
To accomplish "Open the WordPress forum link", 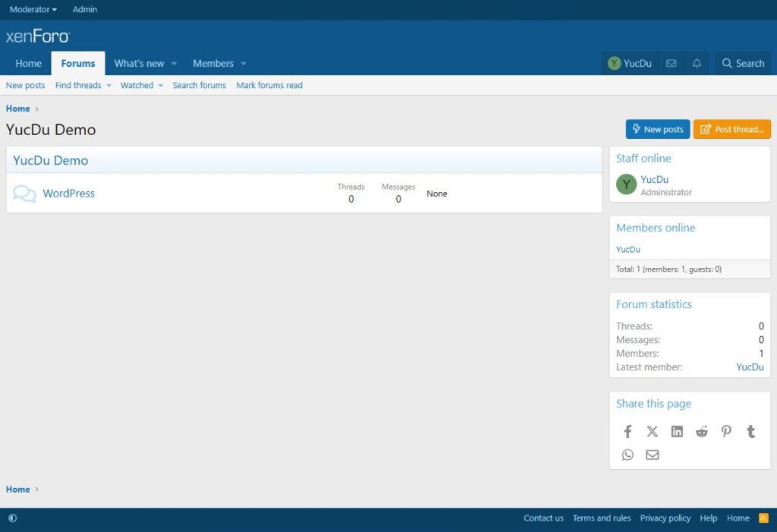I will pyautogui.click(x=68, y=194).
